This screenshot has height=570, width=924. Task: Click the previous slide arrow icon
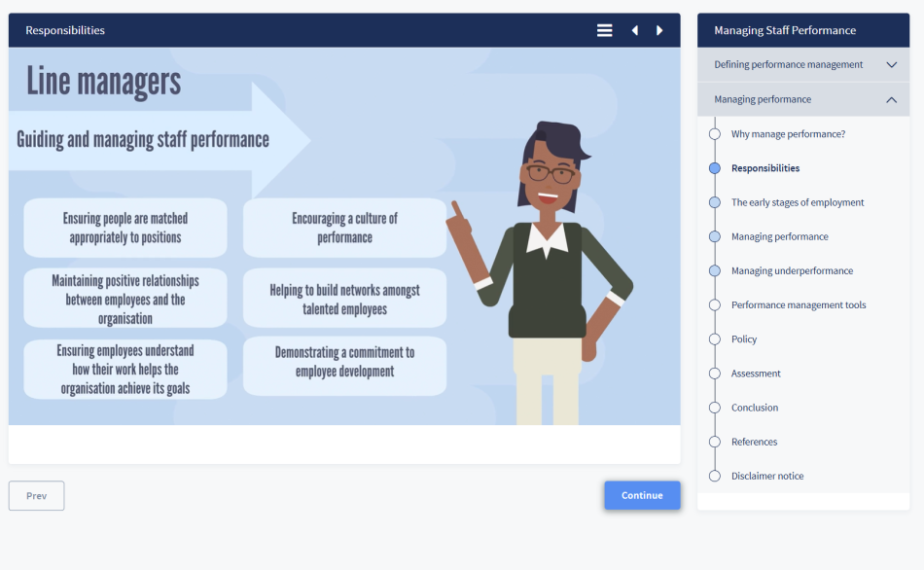(x=634, y=30)
